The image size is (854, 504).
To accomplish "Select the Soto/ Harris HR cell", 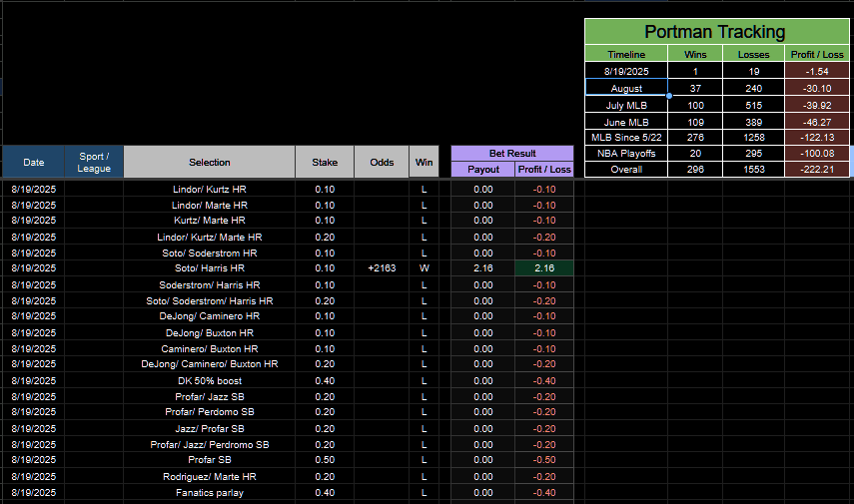I will 209,267.
